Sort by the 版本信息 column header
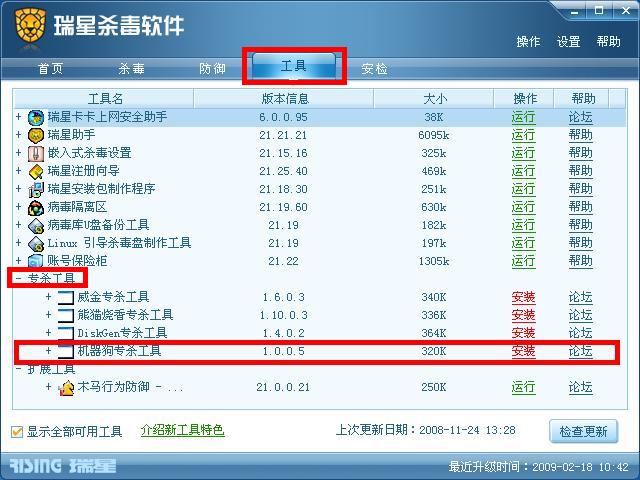This screenshot has height=480, width=640. [284, 99]
